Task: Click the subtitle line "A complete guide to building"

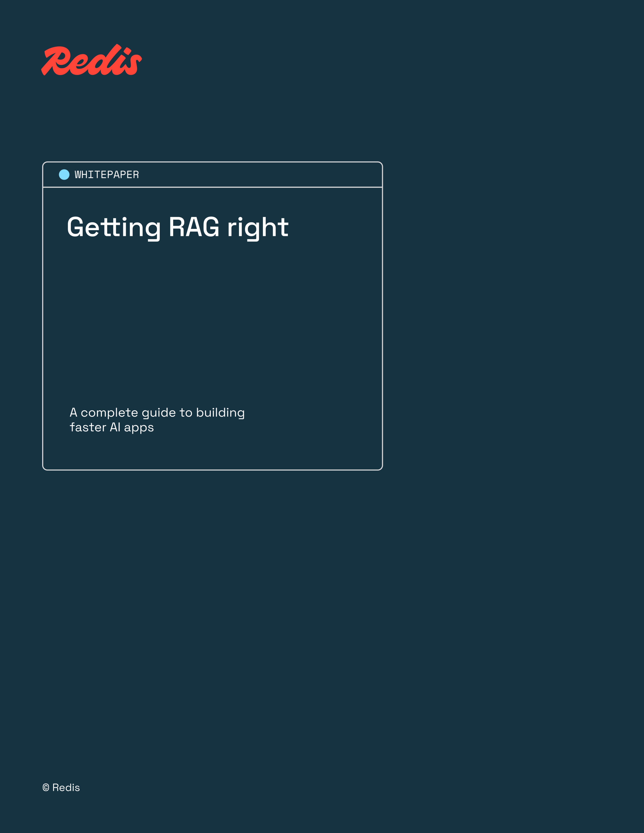Action: coord(157,413)
